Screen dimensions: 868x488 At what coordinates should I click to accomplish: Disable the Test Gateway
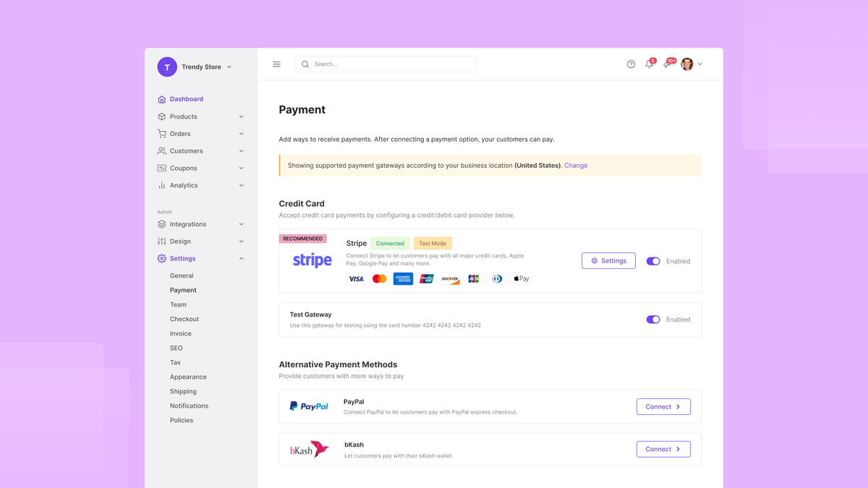653,319
